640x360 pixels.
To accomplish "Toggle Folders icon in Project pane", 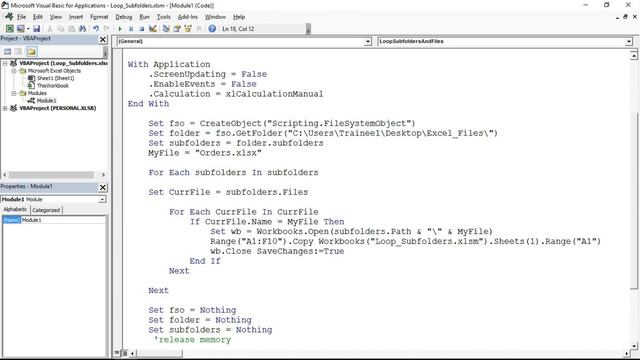I will click(32, 51).
